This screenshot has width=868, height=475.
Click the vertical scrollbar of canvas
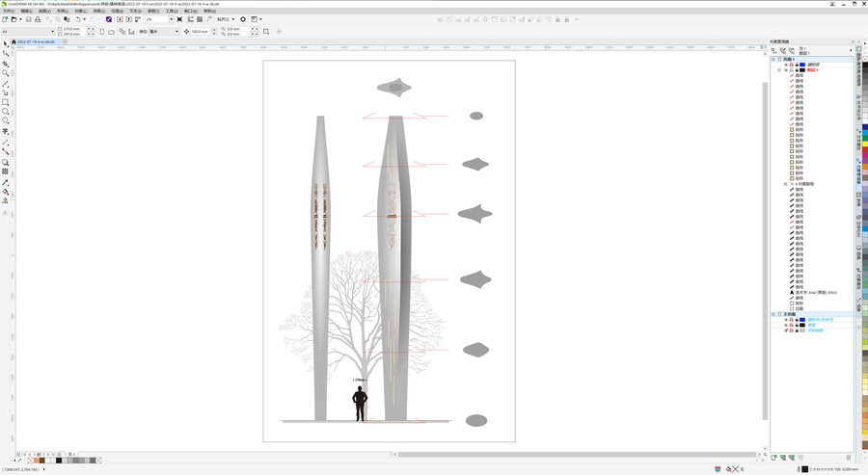point(765,251)
